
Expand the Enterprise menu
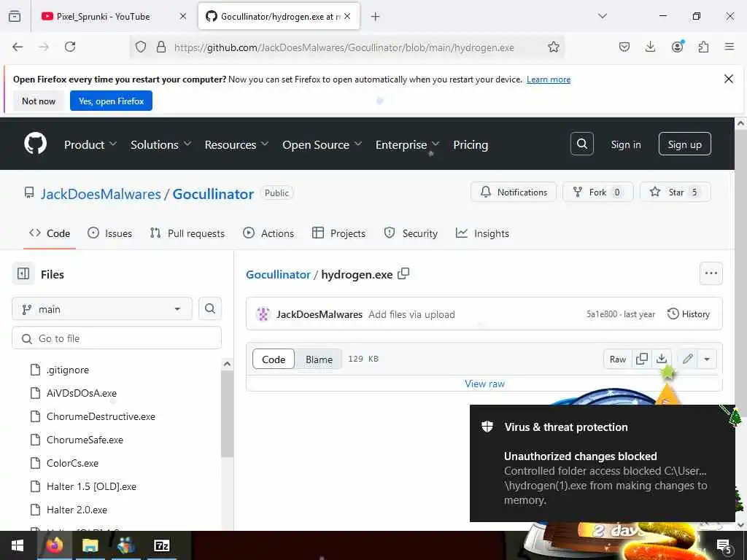(407, 144)
